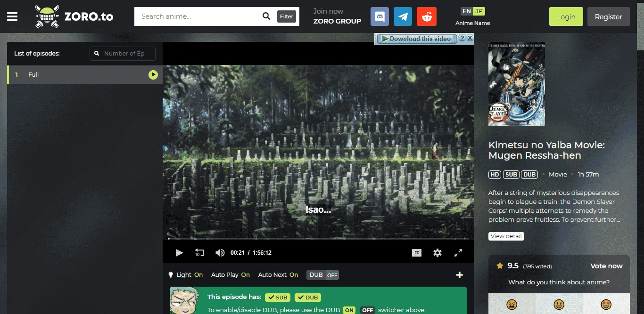Click the HD quality badge
Screen dimensions: 644x314
495,174
